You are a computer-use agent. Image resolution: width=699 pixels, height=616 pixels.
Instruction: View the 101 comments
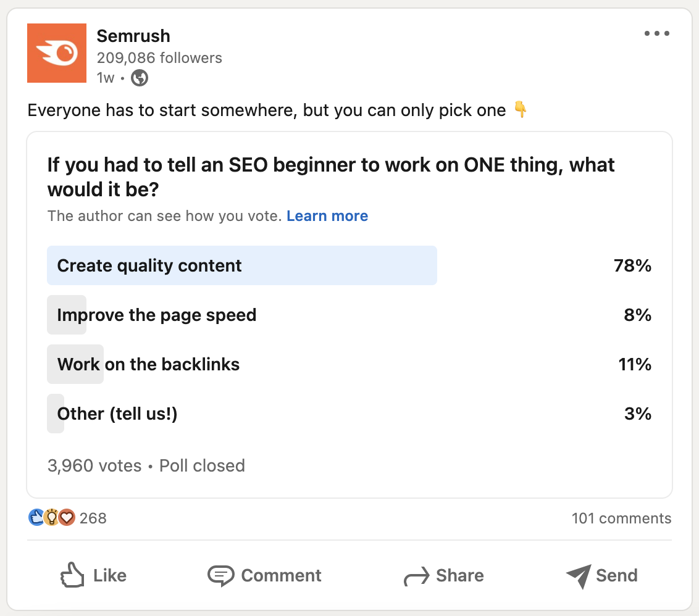pos(621,518)
